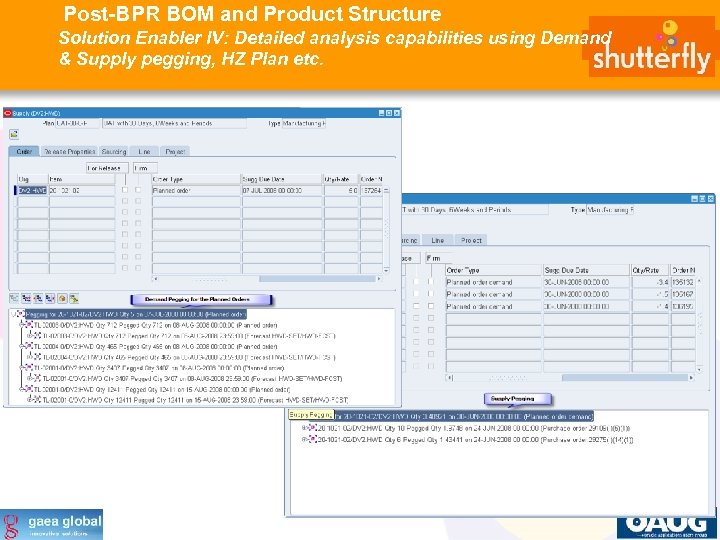720x540 pixels.
Task: Click horizontal scrollbar thumb in right window grid
Action: coord(624,377)
